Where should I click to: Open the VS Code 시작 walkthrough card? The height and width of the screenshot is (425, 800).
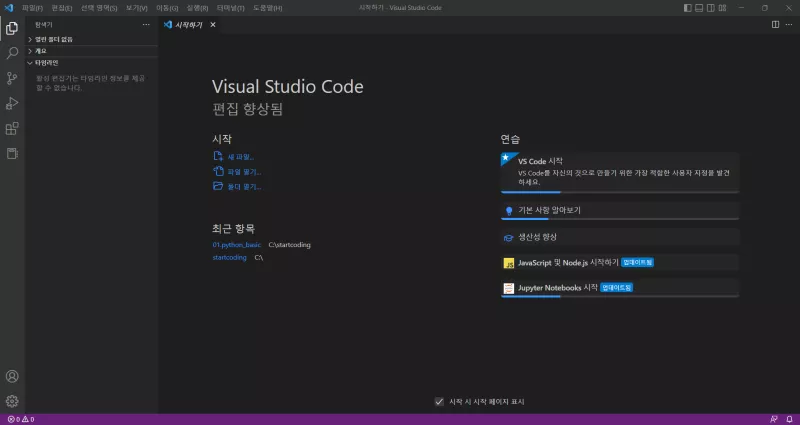point(620,172)
